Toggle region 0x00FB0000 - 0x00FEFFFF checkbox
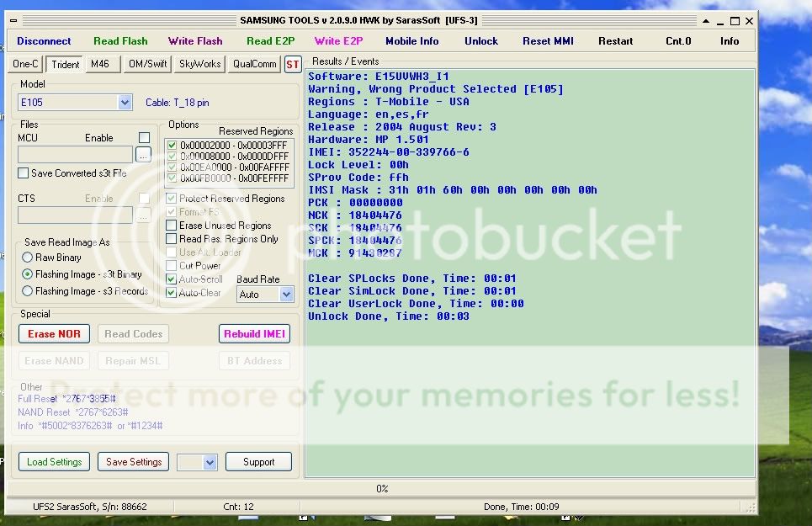812x526 pixels. click(x=172, y=178)
